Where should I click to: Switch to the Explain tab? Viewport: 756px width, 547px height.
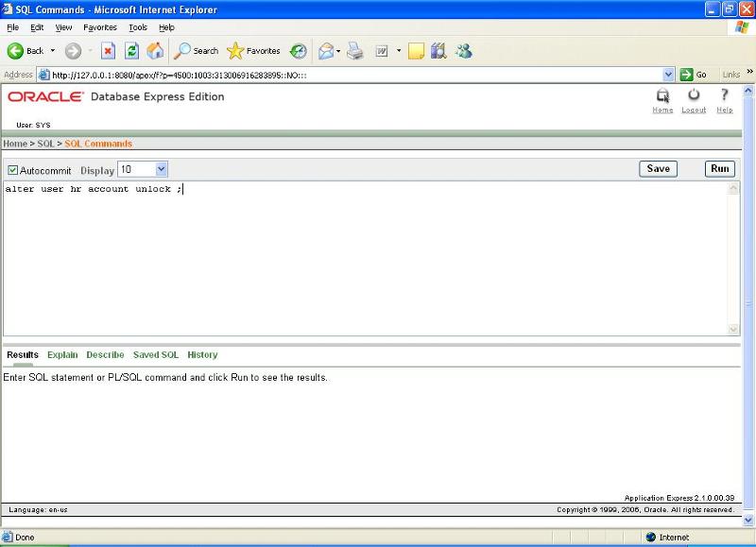pyautogui.click(x=62, y=354)
